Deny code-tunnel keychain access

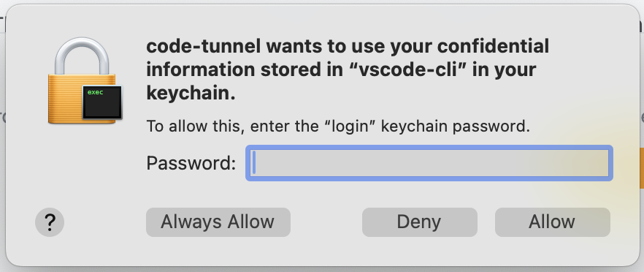(419, 222)
